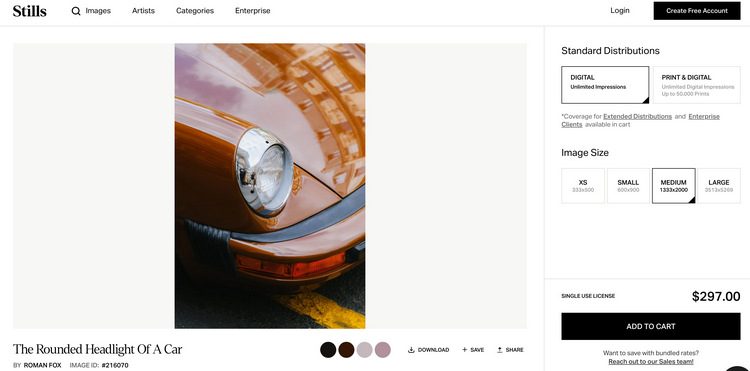This screenshot has height=371, width=750.
Task: Open the Artists page
Action: coord(143,11)
